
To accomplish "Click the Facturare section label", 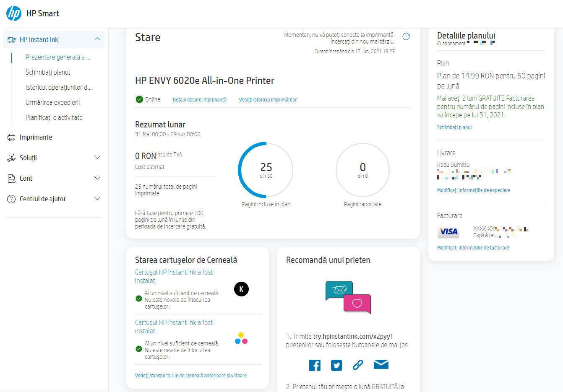I will 450,215.
